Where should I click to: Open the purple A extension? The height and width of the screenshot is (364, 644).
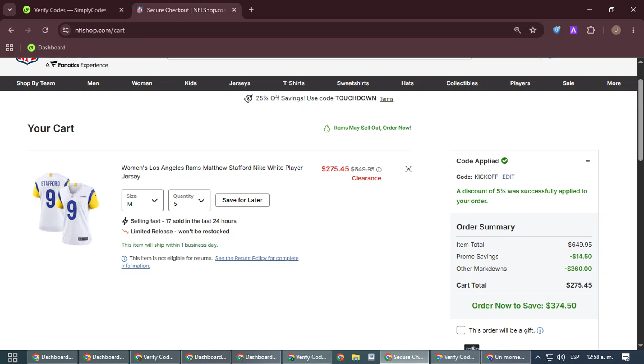[x=574, y=30]
